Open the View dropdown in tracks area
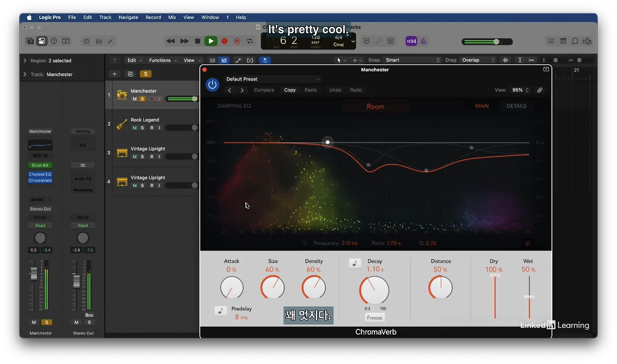Viewport: 617px width, 364px height. 192,60
